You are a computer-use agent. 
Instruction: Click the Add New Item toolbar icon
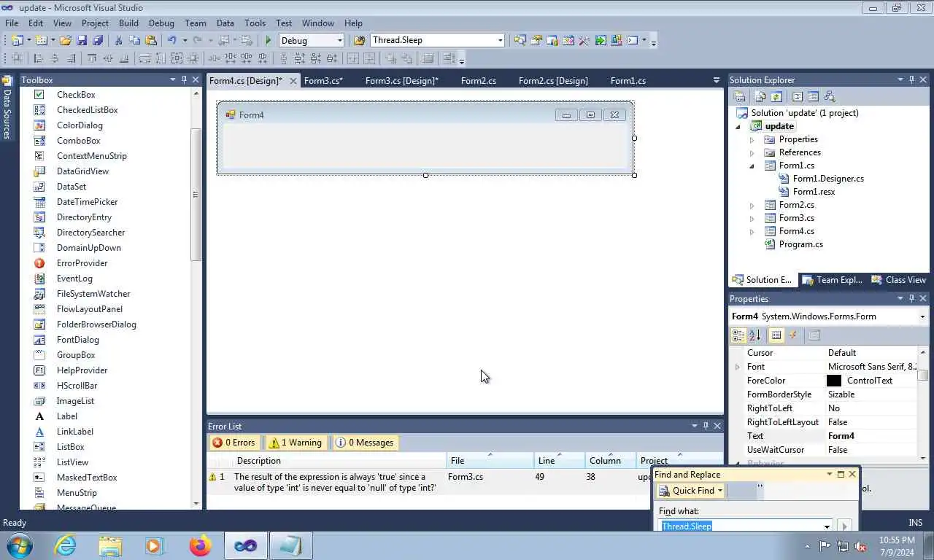point(41,40)
